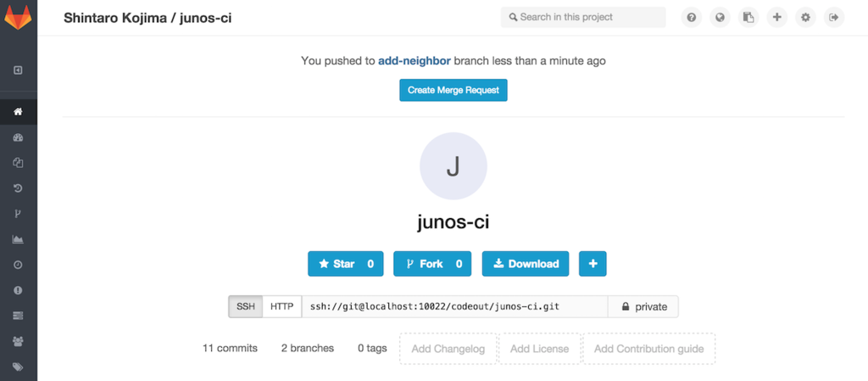Screen dimensions: 868x381
Task: Click the plus icon in the header for new project
Action: (776, 17)
